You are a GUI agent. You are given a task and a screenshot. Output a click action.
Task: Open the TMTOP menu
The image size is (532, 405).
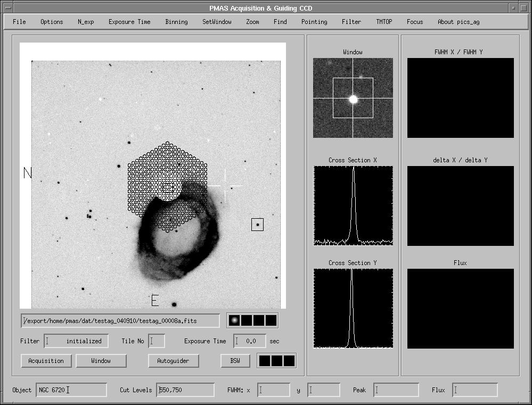tap(384, 22)
